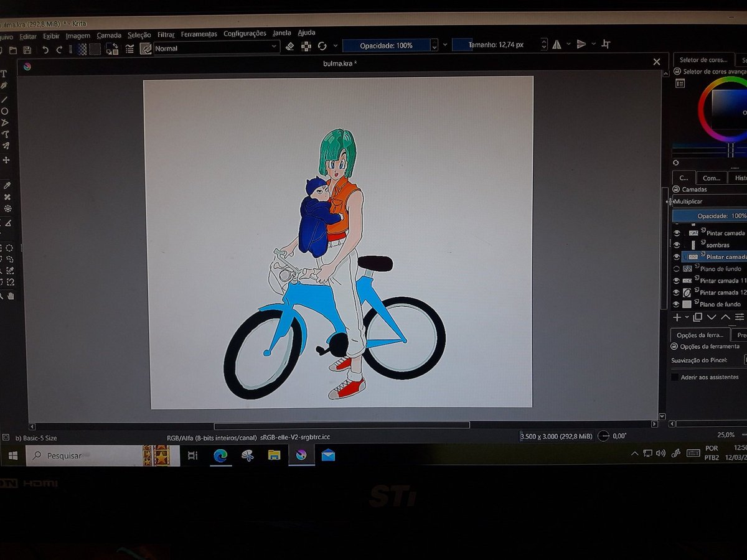Expand dropdown arrow after Opacidade slider
Screen dimensions: 747x560
coord(445,45)
